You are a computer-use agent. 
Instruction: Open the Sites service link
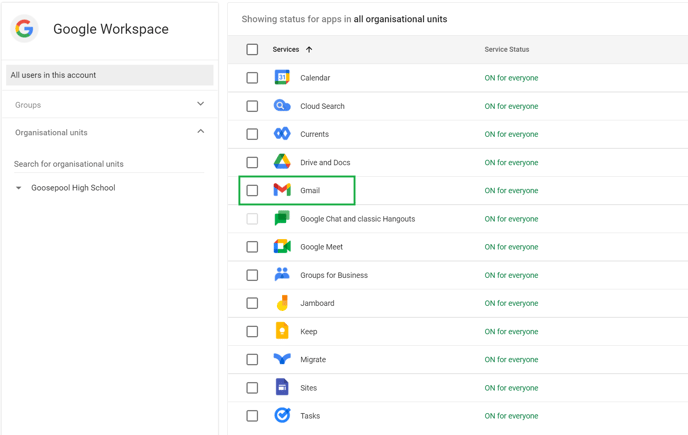coord(308,388)
